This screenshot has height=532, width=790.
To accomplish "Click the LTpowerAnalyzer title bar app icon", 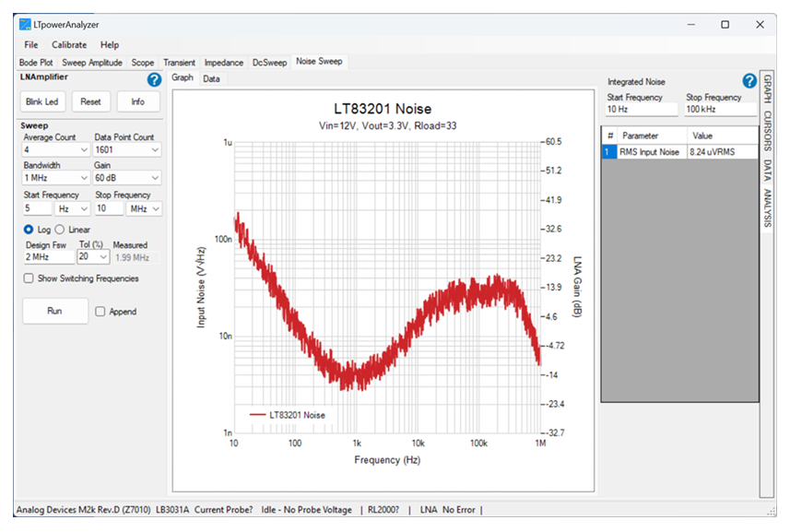I will coord(25,24).
